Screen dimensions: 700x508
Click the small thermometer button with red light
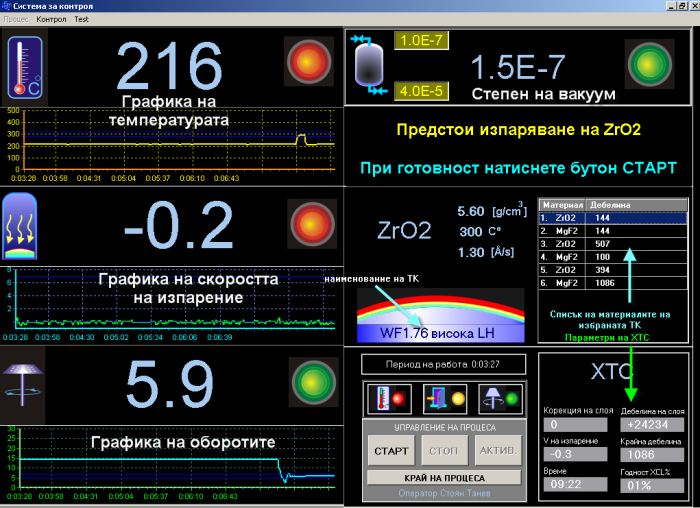[389, 399]
